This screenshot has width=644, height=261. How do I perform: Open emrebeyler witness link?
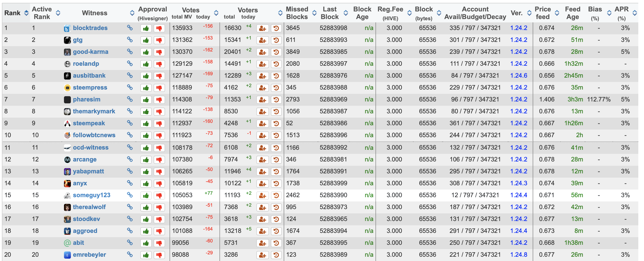pyautogui.click(x=89, y=255)
